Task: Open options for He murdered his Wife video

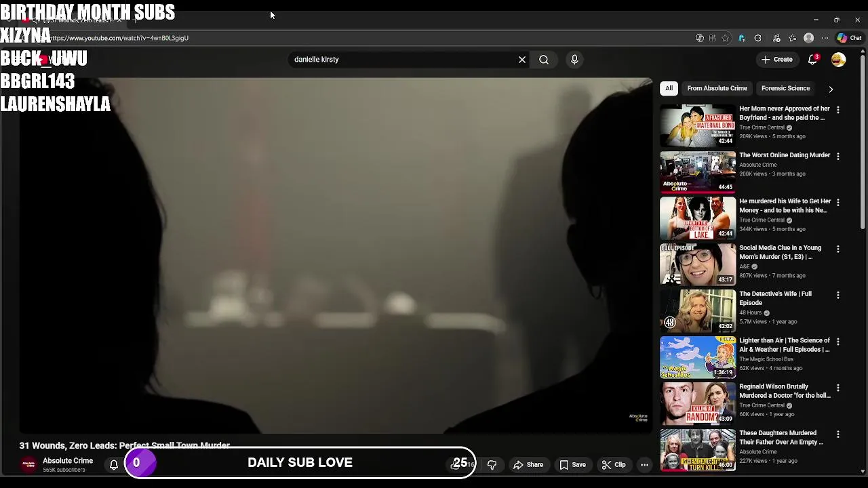Action: 838,203
